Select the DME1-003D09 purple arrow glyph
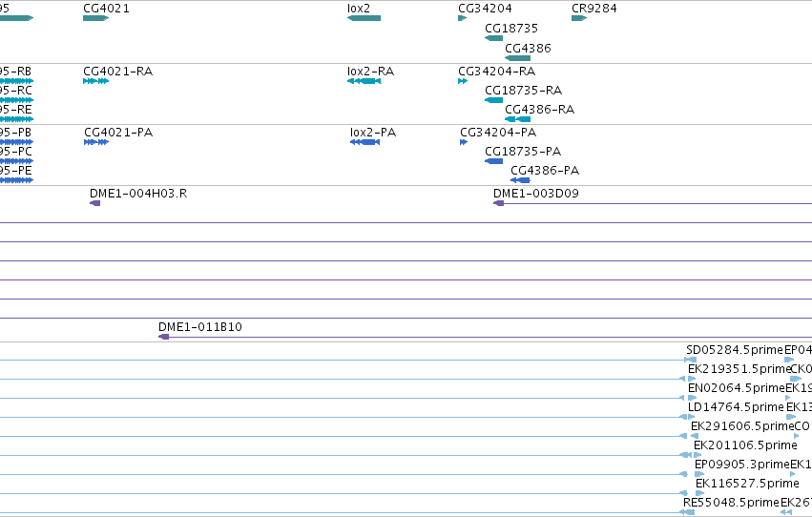812x517 pixels. pos(498,203)
